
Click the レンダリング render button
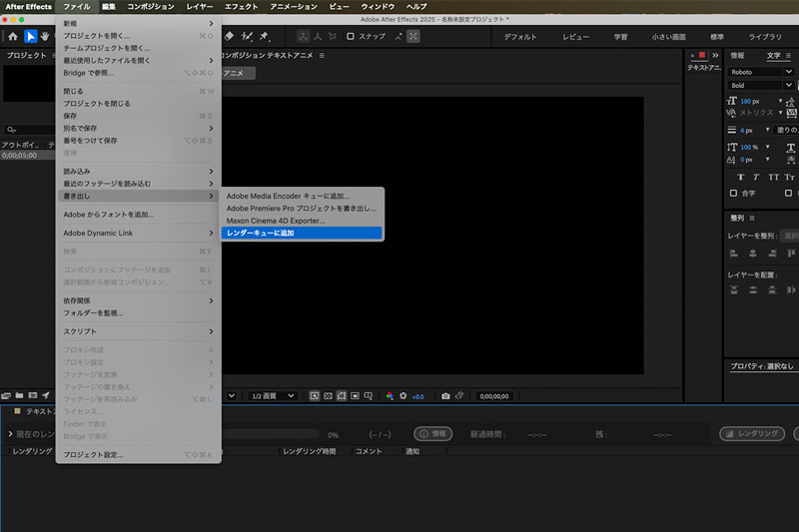click(x=752, y=434)
